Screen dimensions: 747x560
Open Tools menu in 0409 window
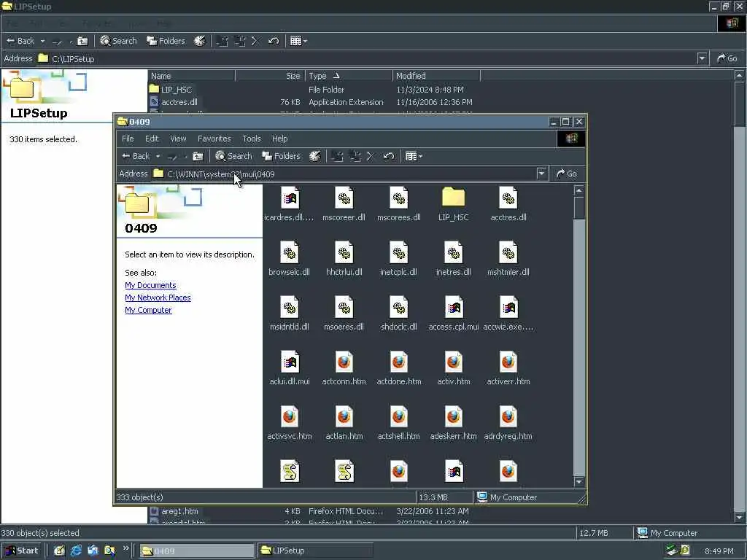coord(252,139)
